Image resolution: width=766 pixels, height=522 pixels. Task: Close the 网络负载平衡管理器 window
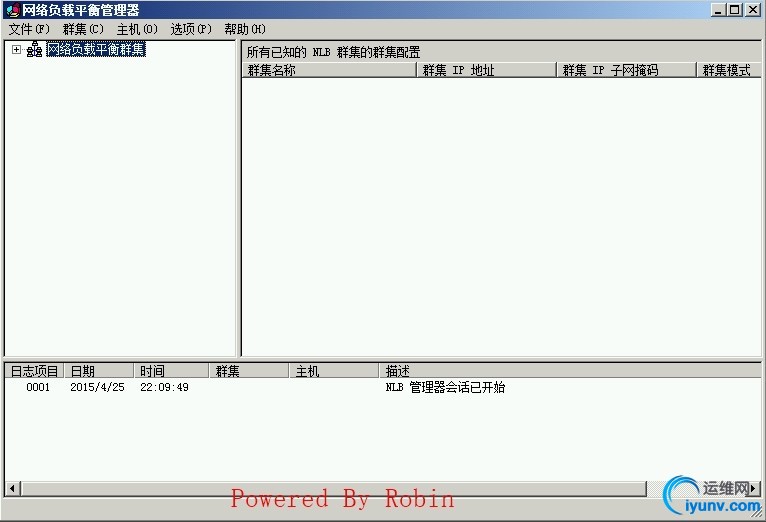[x=752, y=10]
